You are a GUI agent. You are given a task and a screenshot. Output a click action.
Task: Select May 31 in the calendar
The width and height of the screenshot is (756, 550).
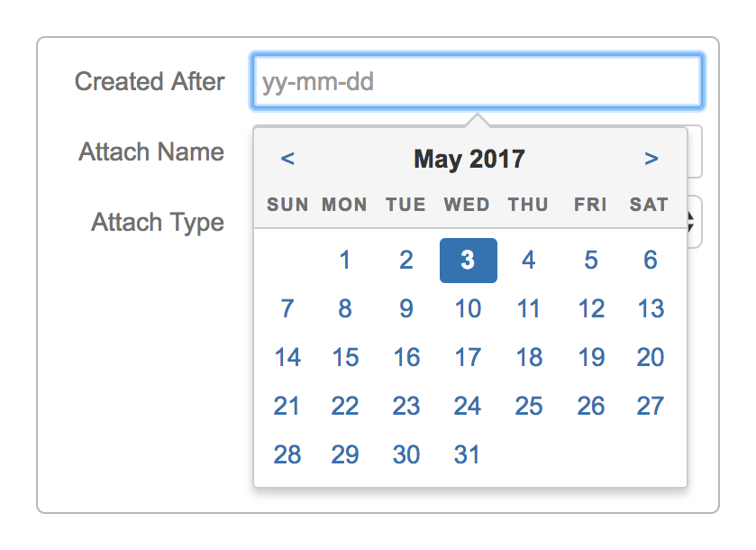tap(468, 454)
